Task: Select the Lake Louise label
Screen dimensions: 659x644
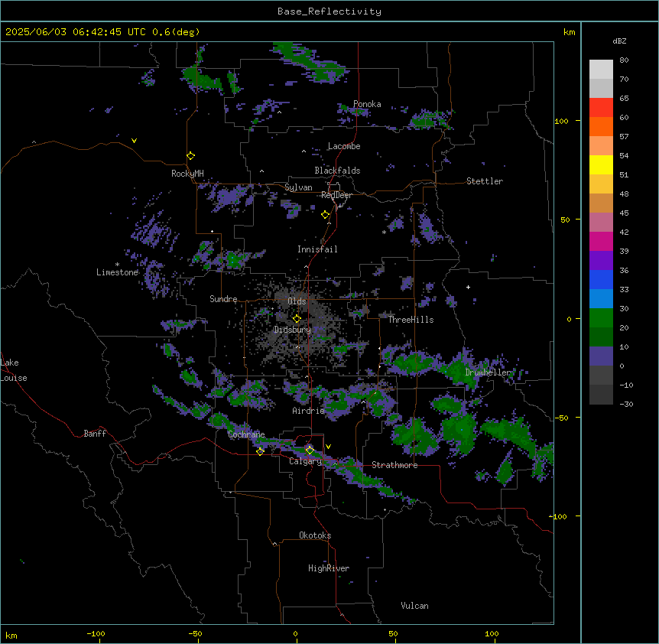Action: (14, 370)
